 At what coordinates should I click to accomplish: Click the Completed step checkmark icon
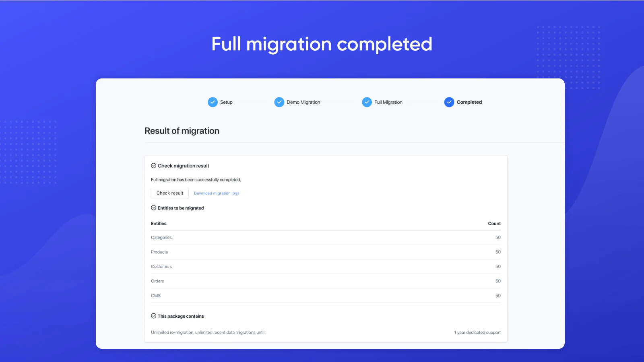pyautogui.click(x=449, y=102)
